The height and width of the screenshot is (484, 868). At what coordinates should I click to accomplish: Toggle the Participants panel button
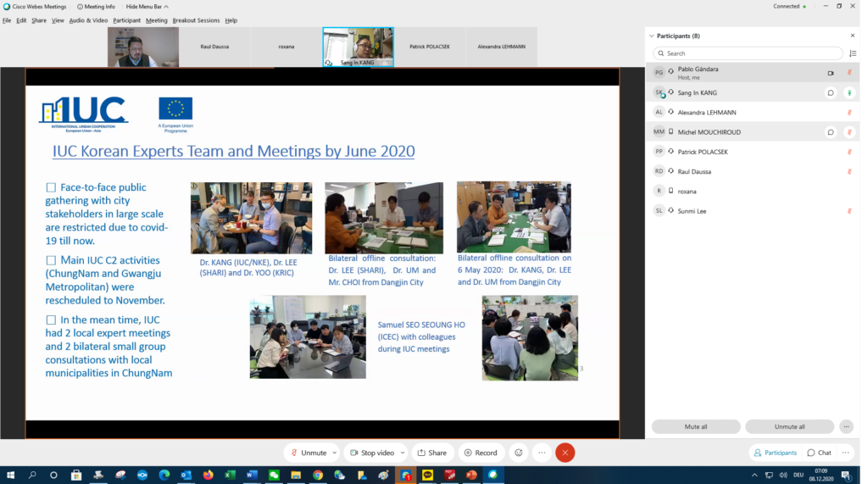coord(775,453)
